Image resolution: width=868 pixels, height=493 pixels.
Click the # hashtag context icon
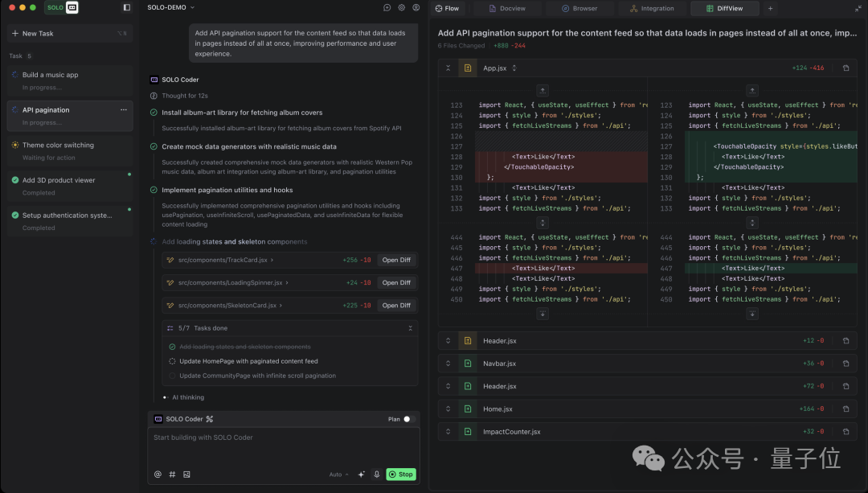point(172,475)
